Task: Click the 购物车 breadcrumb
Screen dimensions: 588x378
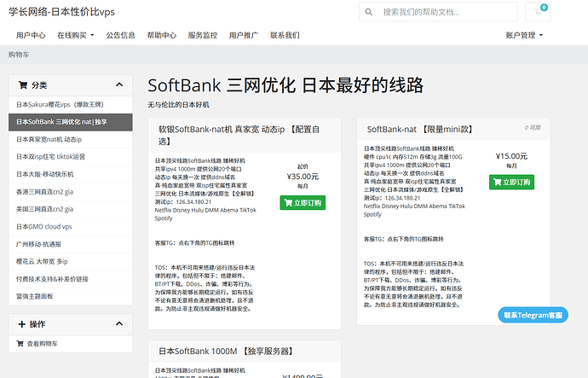Action: 19,55
